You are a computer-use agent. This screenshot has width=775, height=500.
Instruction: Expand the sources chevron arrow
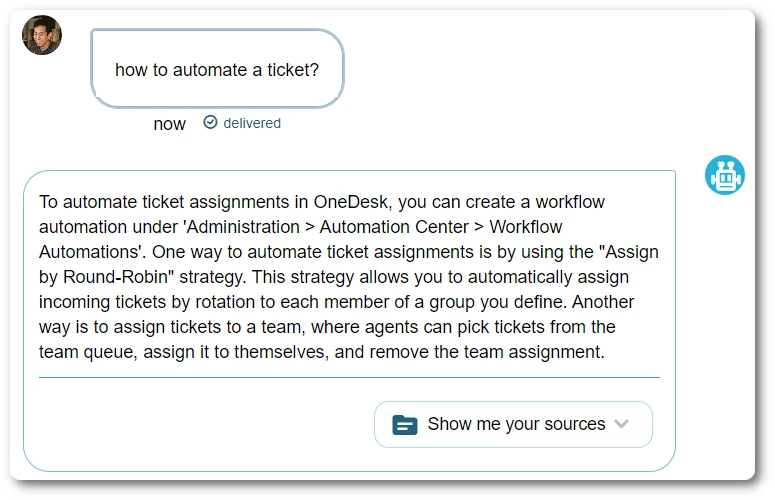621,424
